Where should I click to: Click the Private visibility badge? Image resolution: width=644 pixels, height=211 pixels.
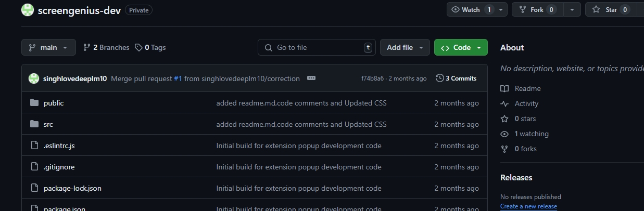pos(138,10)
